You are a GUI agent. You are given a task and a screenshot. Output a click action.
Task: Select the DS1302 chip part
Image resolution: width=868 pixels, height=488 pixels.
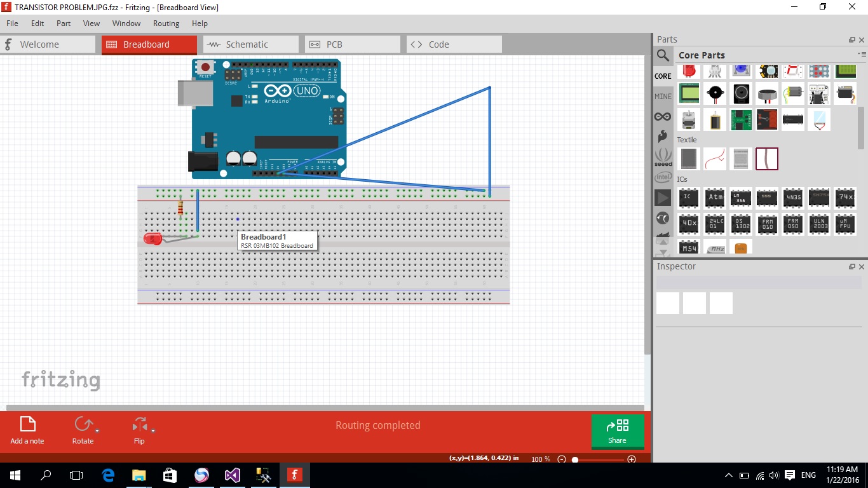[x=741, y=224]
